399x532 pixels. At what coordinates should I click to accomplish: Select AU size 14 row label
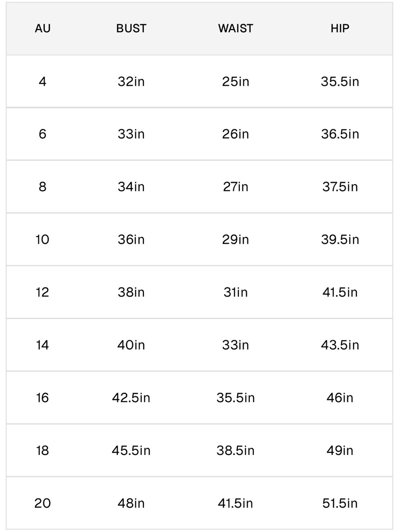tap(43, 345)
